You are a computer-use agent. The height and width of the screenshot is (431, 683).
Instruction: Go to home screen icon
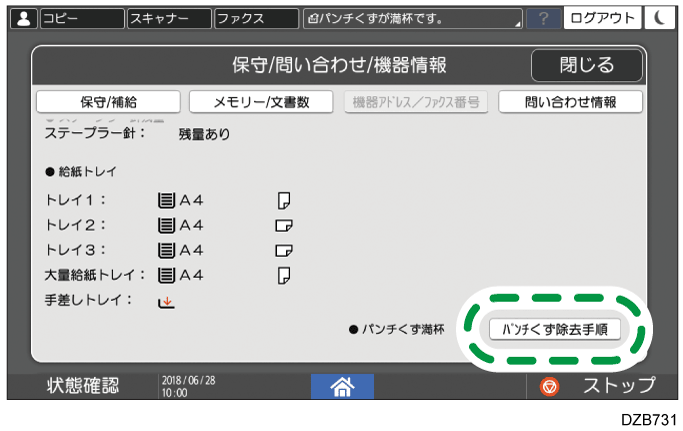[342, 387]
